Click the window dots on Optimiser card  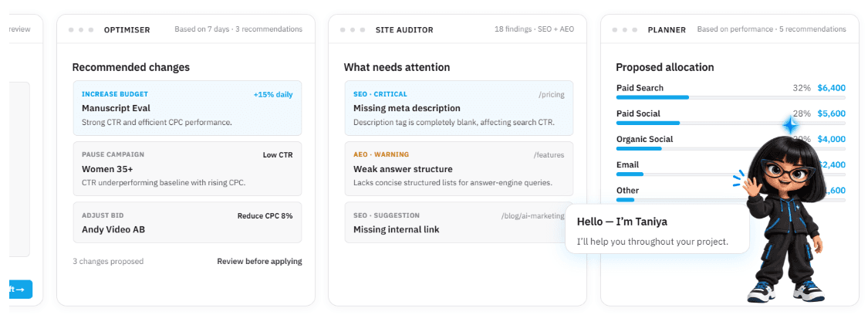pyautogui.click(x=81, y=30)
